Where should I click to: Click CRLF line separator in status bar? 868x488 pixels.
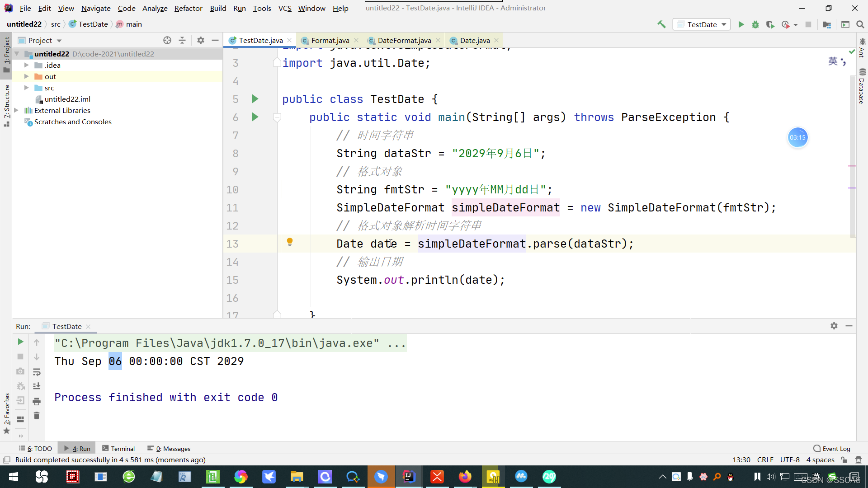click(x=765, y=460)
